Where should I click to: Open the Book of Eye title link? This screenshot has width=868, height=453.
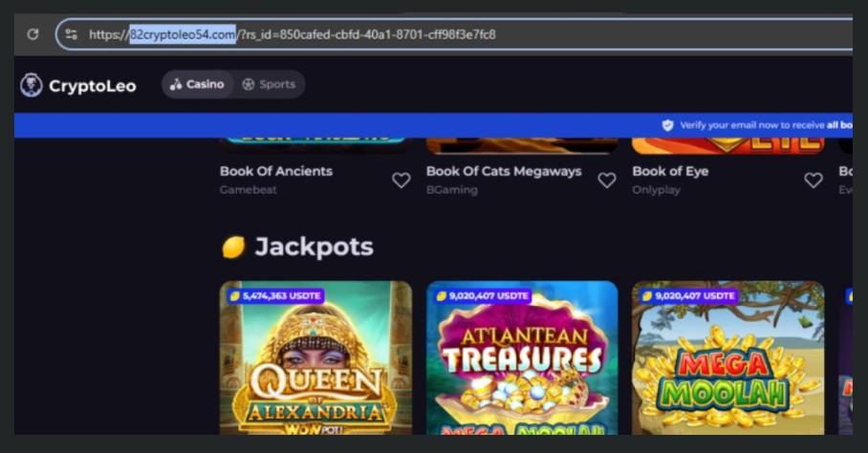coord(670,171)
